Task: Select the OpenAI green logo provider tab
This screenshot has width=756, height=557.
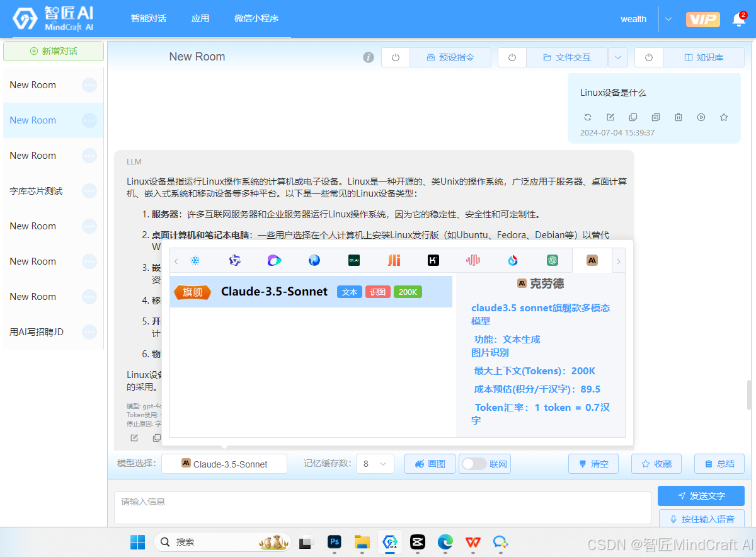Action: (553, 260)
